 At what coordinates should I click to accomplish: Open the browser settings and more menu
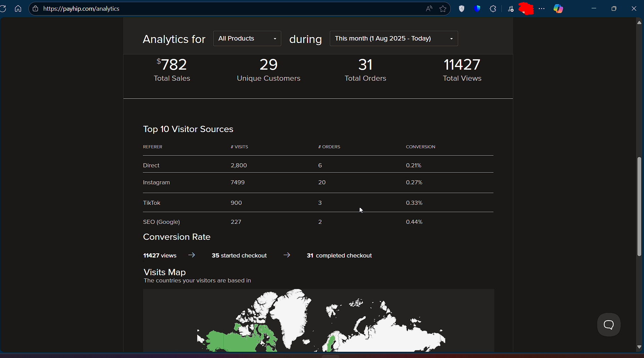pyautogui.click(x=542, y=9)
